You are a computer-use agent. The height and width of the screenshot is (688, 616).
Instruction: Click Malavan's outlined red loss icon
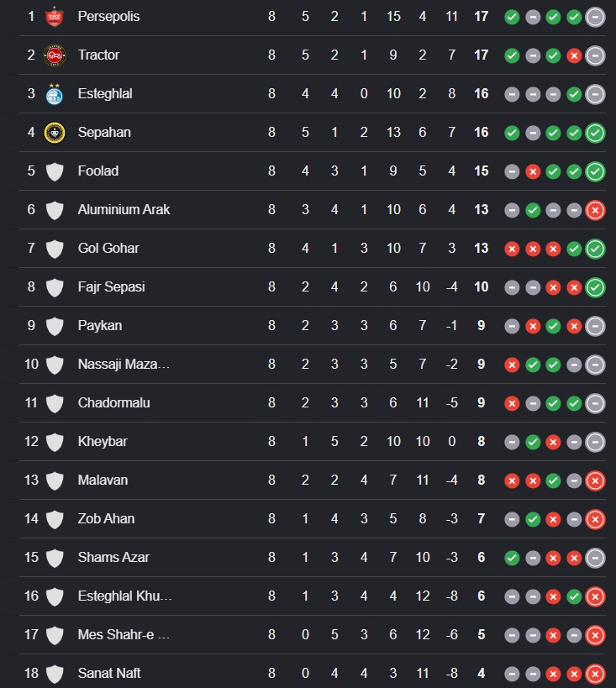click(x=595, y=481)
